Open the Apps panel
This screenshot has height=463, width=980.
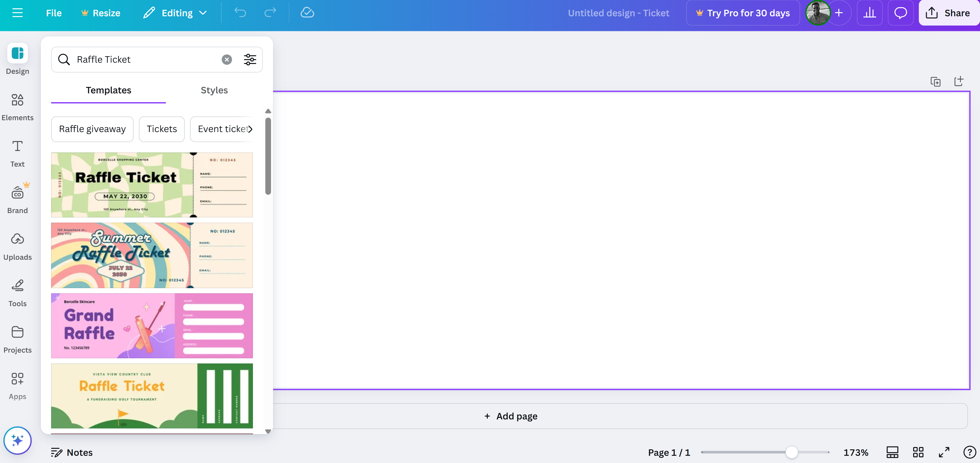tap(18, 385)
